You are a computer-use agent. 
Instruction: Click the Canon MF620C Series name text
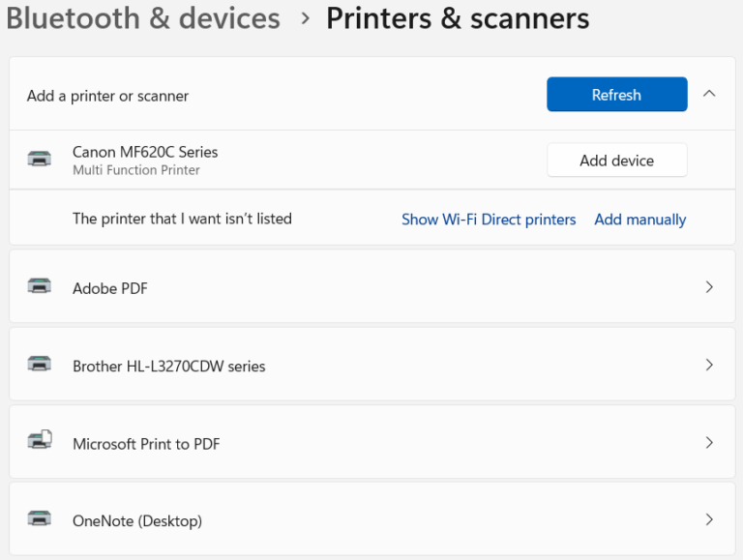[x=145, y=152]
